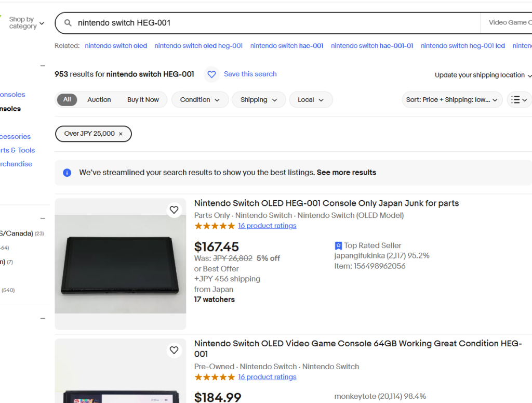Image resolution: width=532 pixels, height=403 pixels.
Task: Click the Top Rated Seller badge icon
Action: (338, 245)
